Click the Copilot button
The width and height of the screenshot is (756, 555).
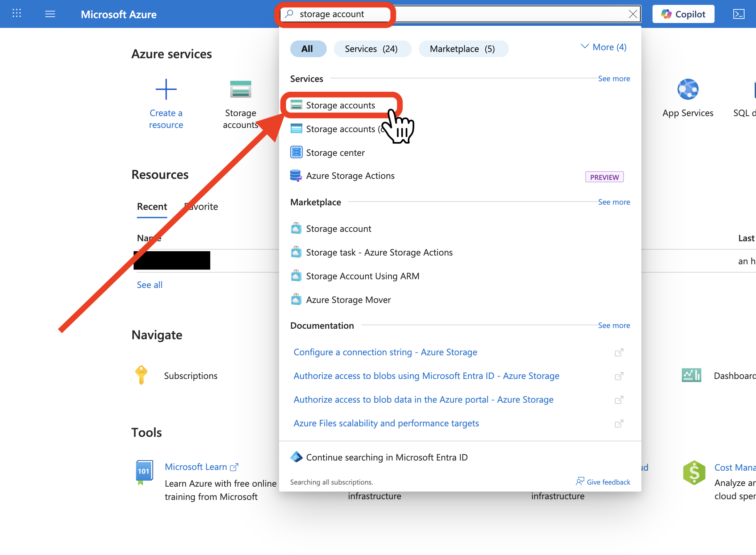(x=683, y=14)
